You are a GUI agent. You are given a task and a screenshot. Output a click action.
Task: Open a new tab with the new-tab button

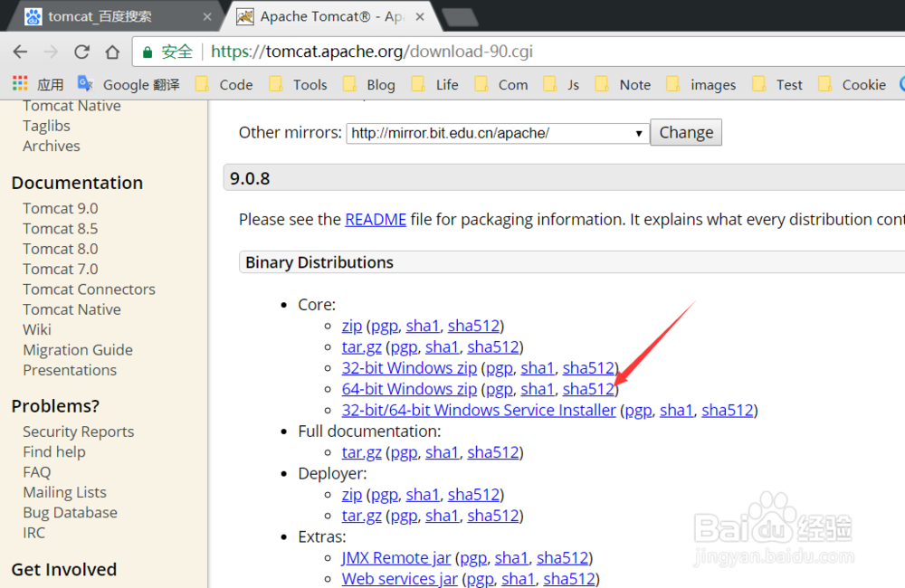coord(460,17)
